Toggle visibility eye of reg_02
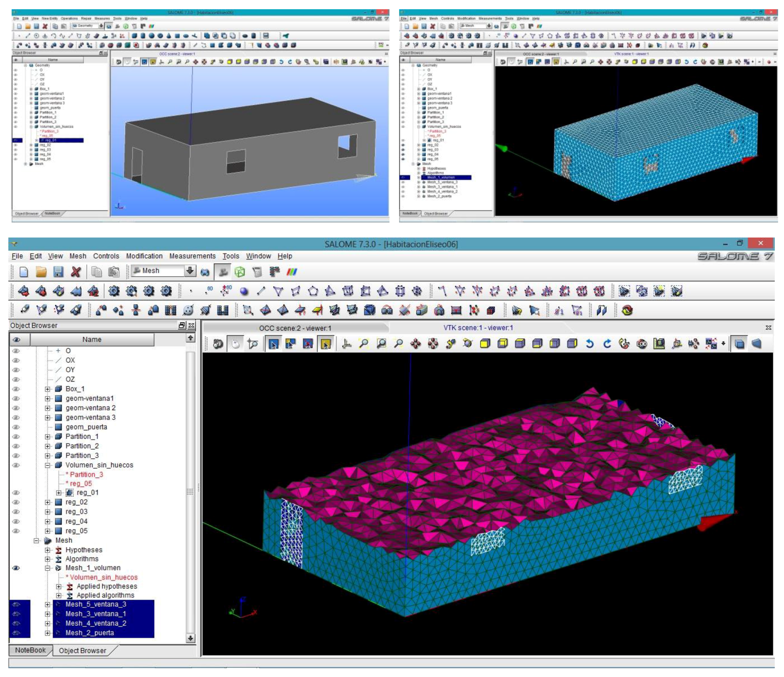This screenshot has height=677, width=784. tap(16, 502)
